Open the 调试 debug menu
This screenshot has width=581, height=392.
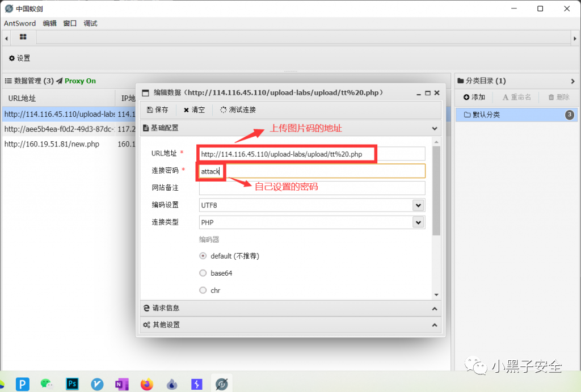click(x=90, y=23)
